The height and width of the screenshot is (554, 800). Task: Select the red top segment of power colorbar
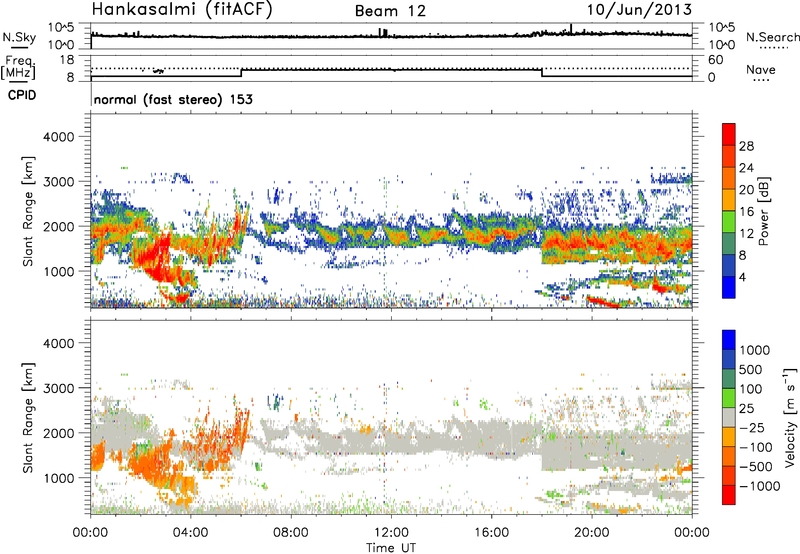point(729,134)
